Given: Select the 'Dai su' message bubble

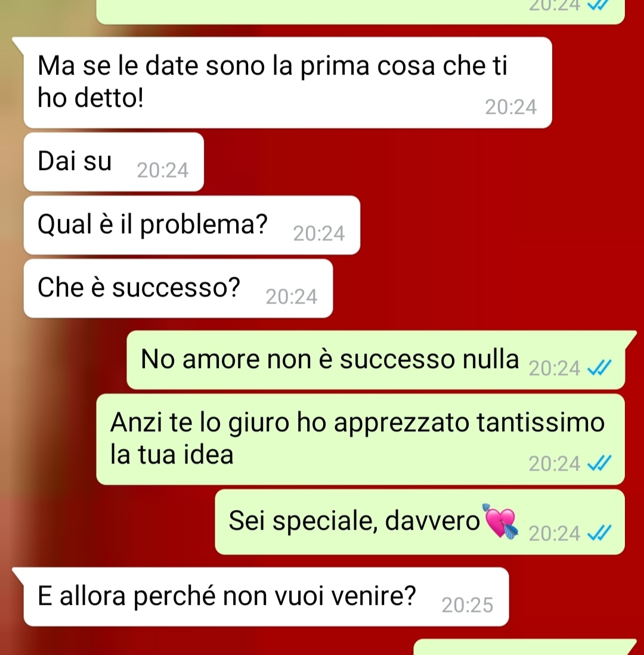Looking at the screenshot, I should coord(114,162).
